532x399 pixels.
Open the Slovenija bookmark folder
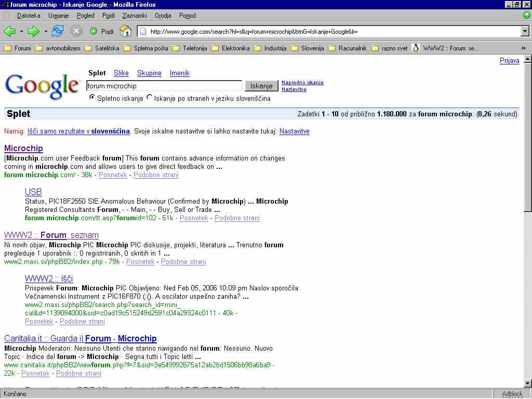pos(308,48)
